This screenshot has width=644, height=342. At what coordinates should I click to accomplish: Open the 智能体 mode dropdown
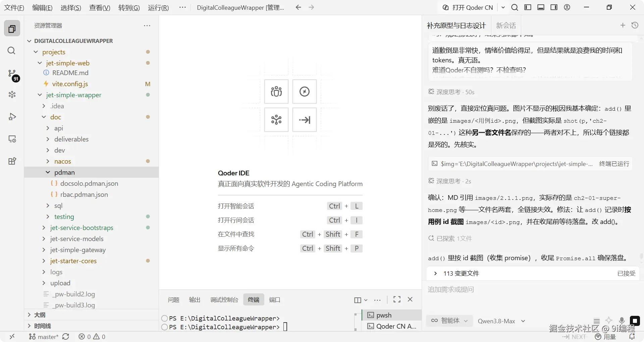(x=449, y=321)
